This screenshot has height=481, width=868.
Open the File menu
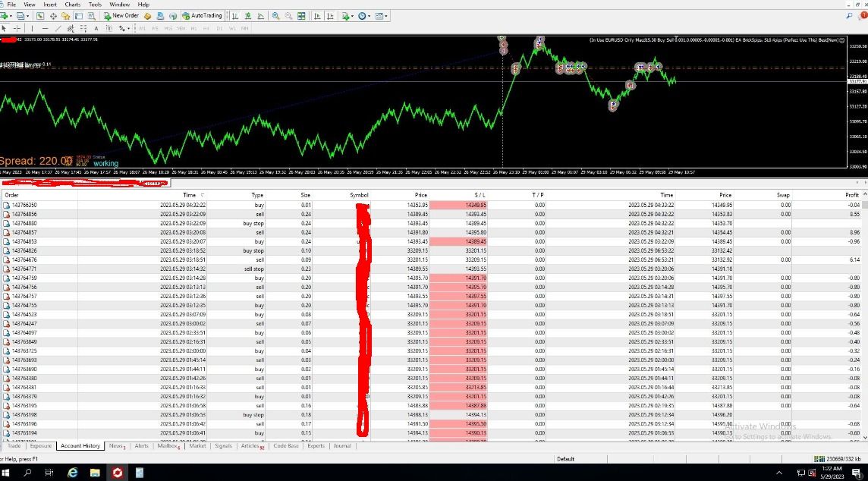pos(11,5)
